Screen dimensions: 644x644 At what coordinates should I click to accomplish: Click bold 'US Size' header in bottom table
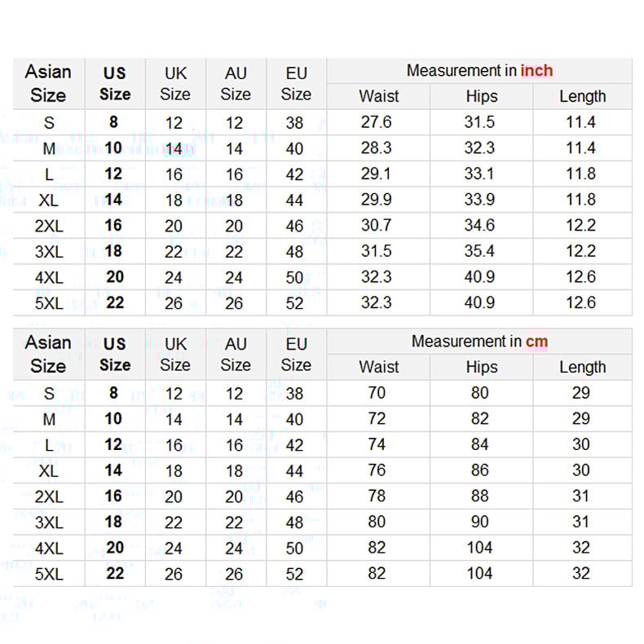click(115, 355)
